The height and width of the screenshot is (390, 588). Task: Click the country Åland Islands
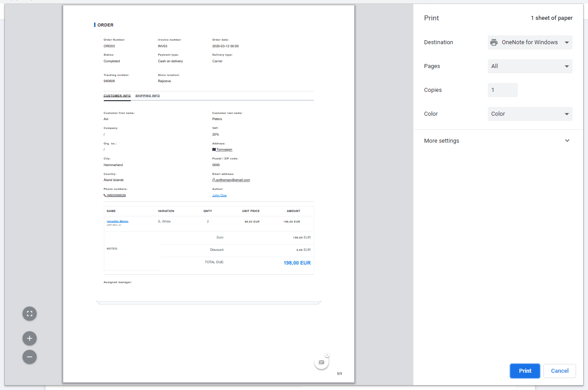(x=114, y=180)
